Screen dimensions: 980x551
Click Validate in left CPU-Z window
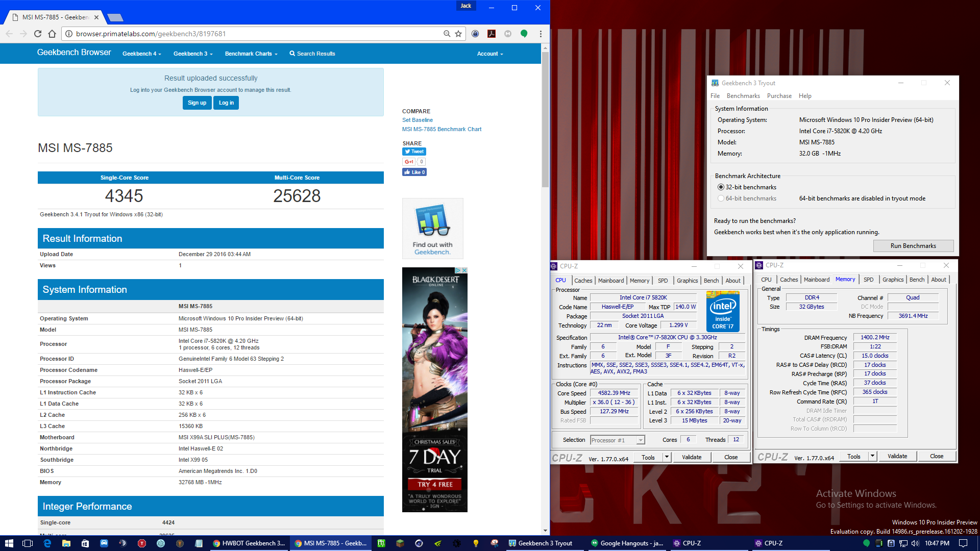pyautogui.click(x=692, y=457)
